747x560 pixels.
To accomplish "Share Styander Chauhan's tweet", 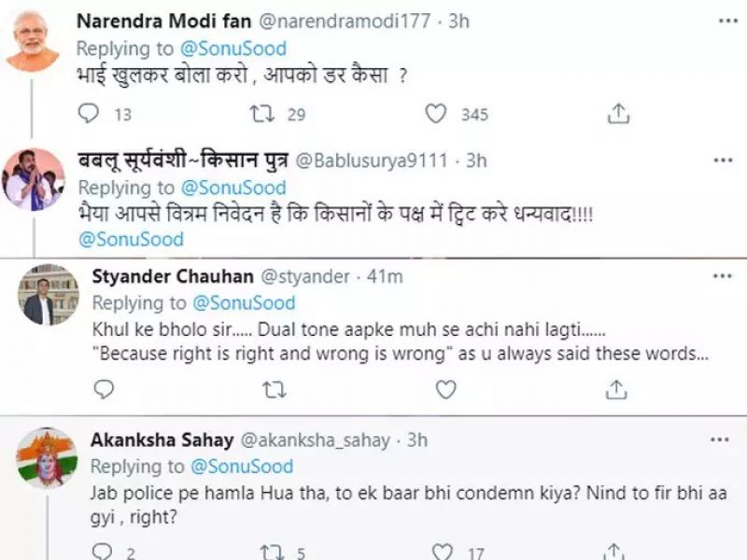I will [x=616, y=386].
